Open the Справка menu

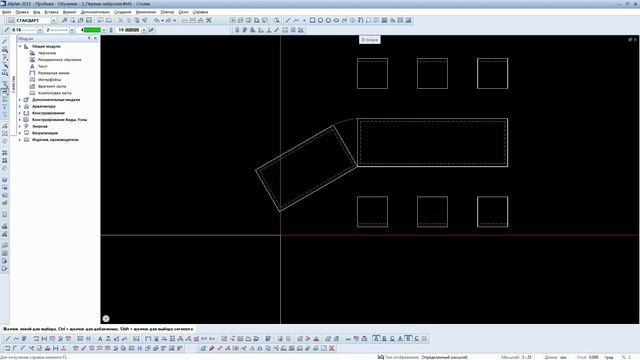point(200,12)
